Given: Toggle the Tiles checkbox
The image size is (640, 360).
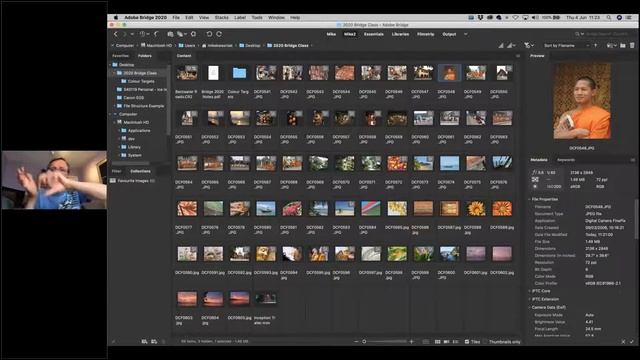Looking at the screenshot, I should pos(467,342).
